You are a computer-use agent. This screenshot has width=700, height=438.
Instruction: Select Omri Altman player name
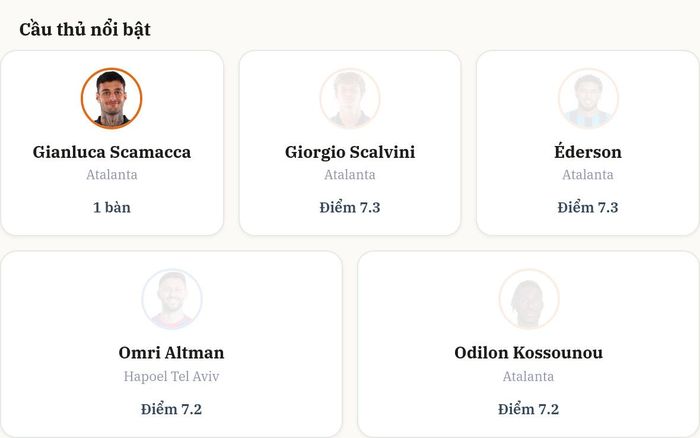click(171, 353)
